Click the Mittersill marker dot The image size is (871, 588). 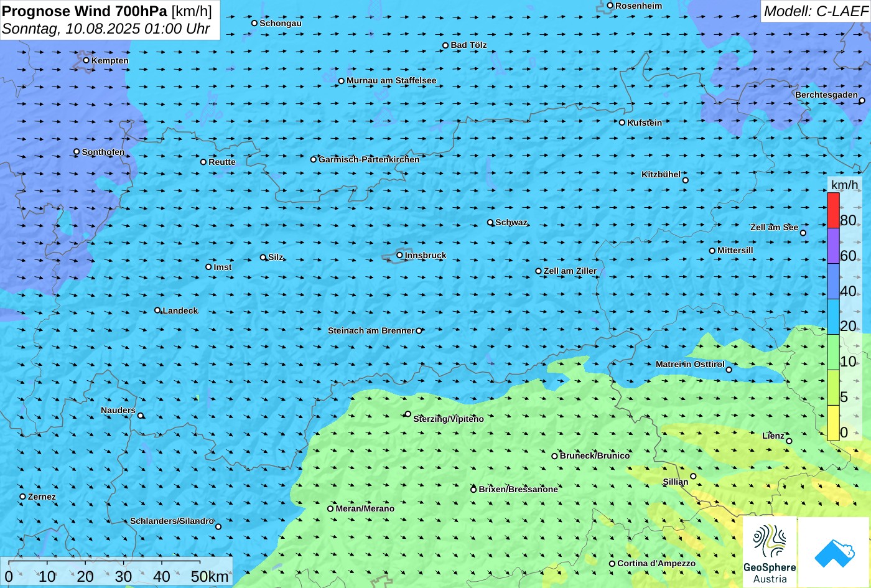tap(712, 251)
